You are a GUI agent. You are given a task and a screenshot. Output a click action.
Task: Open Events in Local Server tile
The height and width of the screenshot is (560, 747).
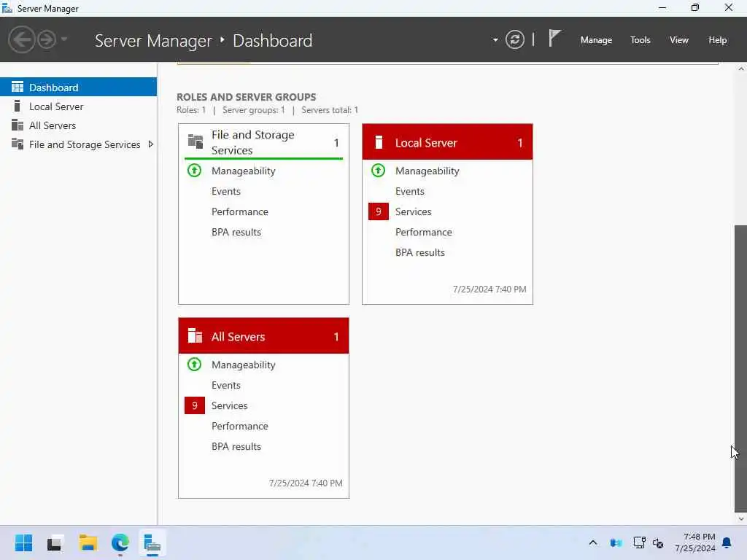pos(410,192)
